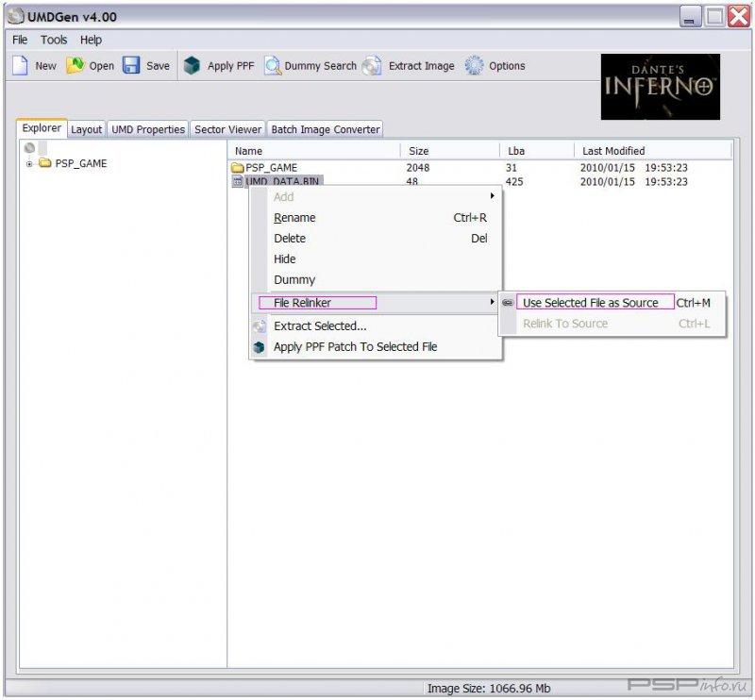Image resolution: width=755 pixels, height=700 pixels.
Task: Switch to the Batch Image Converter tab
Action: (x=325, y=129)
